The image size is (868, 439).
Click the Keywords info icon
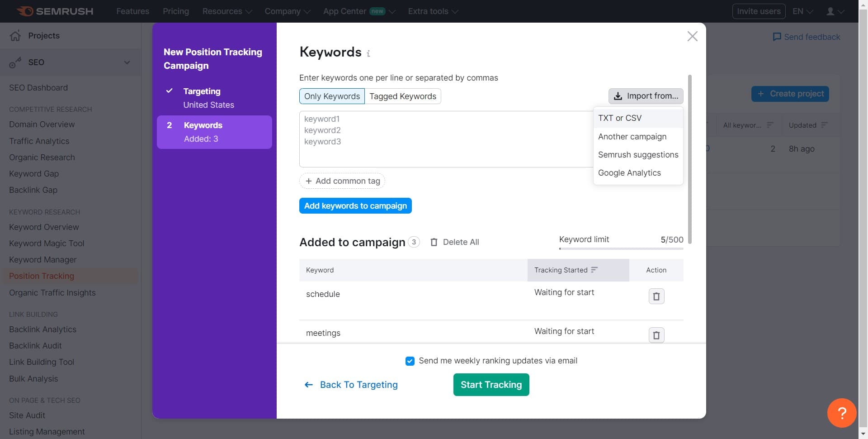368,53
